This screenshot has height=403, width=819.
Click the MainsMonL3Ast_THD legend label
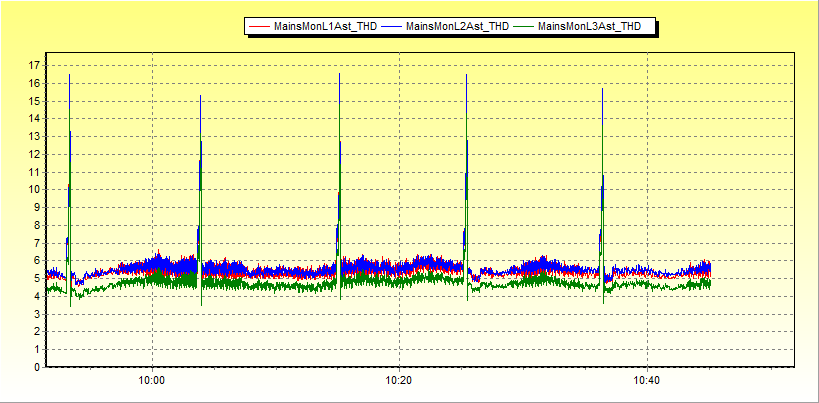pyautogui.click(x=589, y=27)
